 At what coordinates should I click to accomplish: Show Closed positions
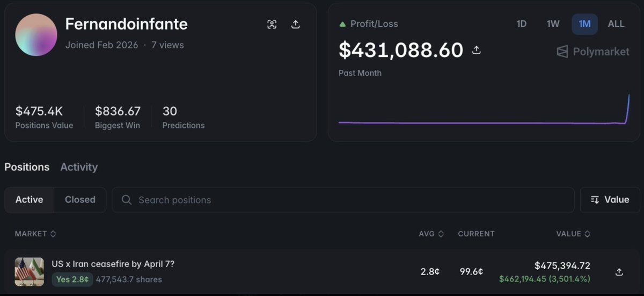pos(80,200)
